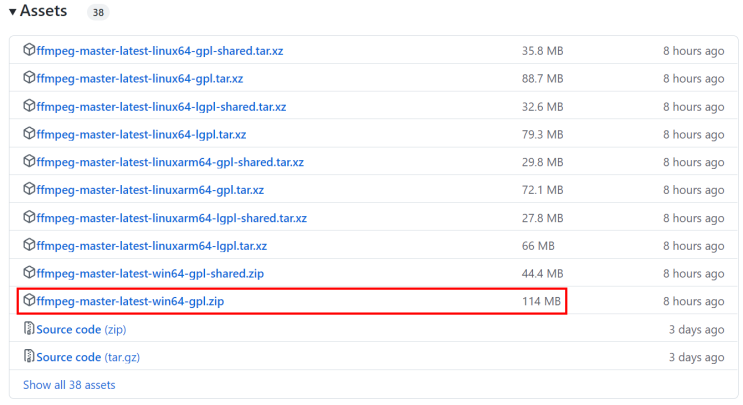Click package icon for linux64-lgpl-shared.tar.xz
The image size is (743, 405).
tap(29, 106)
